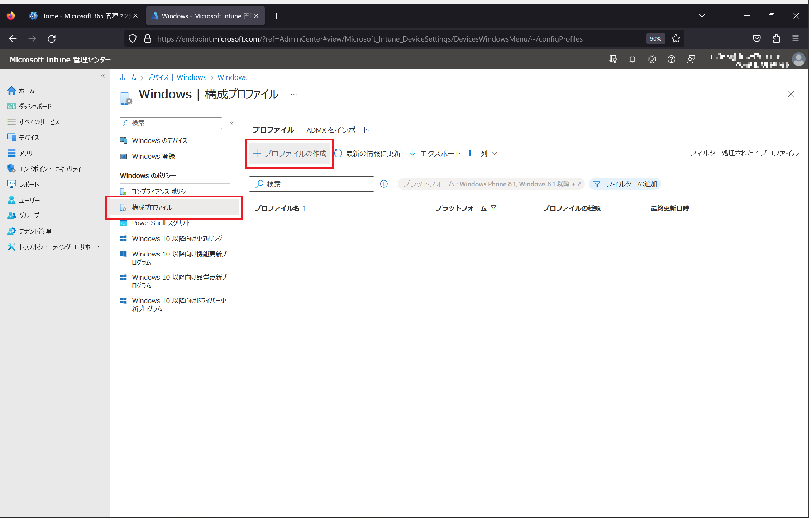Go to デバイス in left navigation
Viewport: 812px width, 520px height.
(x=24, y=138)
